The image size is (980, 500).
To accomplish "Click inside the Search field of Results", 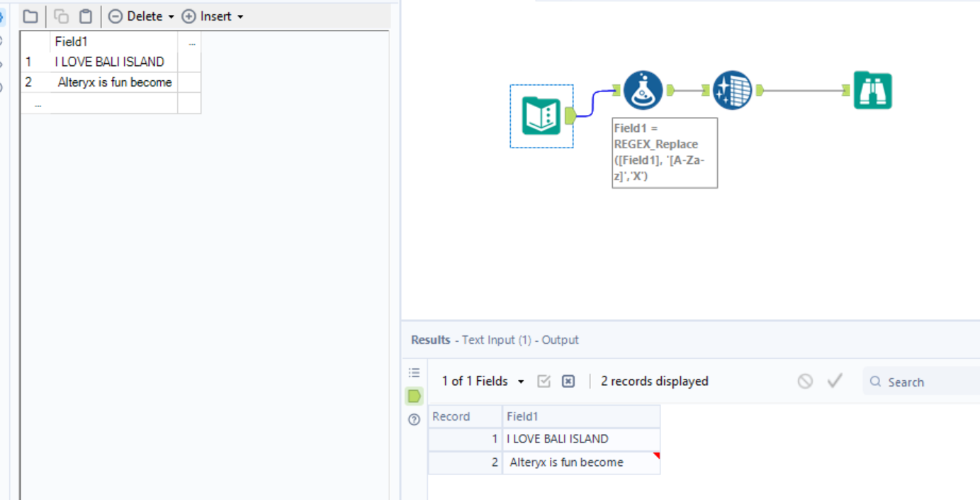I will coord(914,382).
